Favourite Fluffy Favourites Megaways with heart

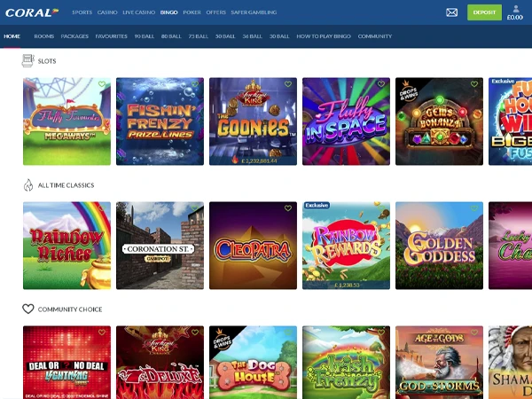click(x=102, y=84)
